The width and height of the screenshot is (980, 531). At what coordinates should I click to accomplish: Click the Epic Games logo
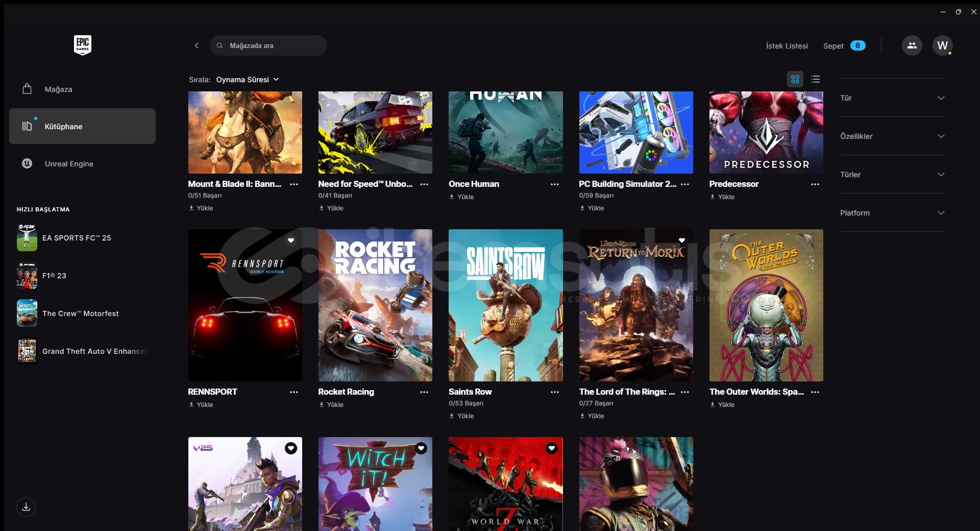(82, 45)
